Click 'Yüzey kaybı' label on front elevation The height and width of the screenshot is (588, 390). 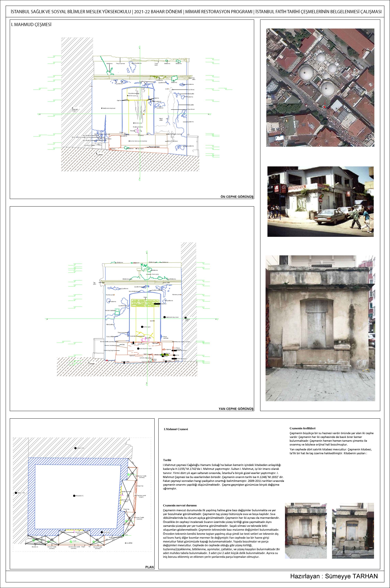(x=156, y=64)
